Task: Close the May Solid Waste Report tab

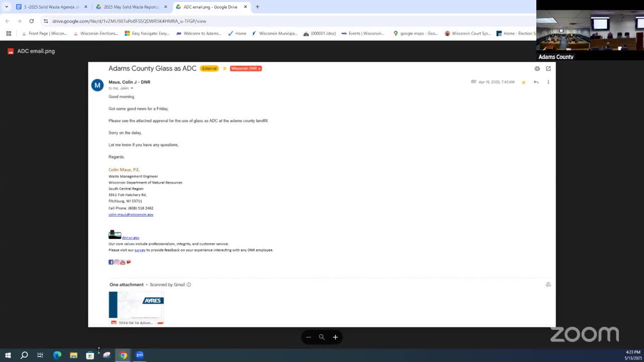Action: [x=166, y=7]
